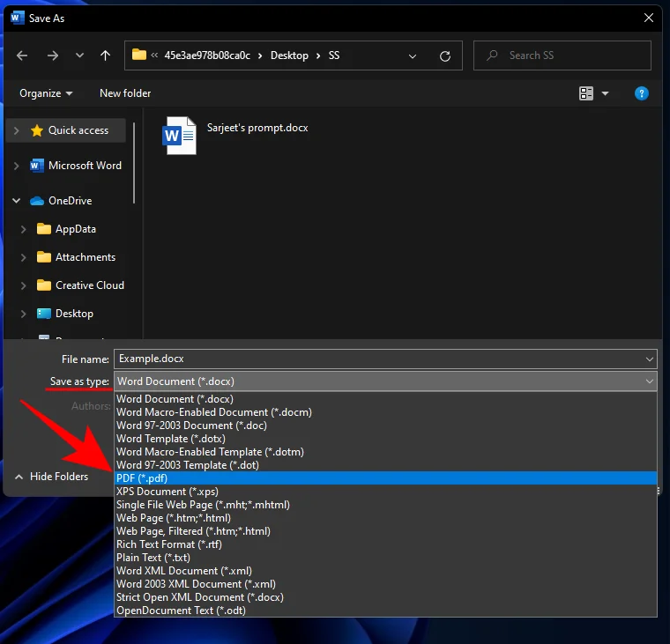Click the File name input field
The width and height of the screenshot is (670, 644).
[385, 359]
